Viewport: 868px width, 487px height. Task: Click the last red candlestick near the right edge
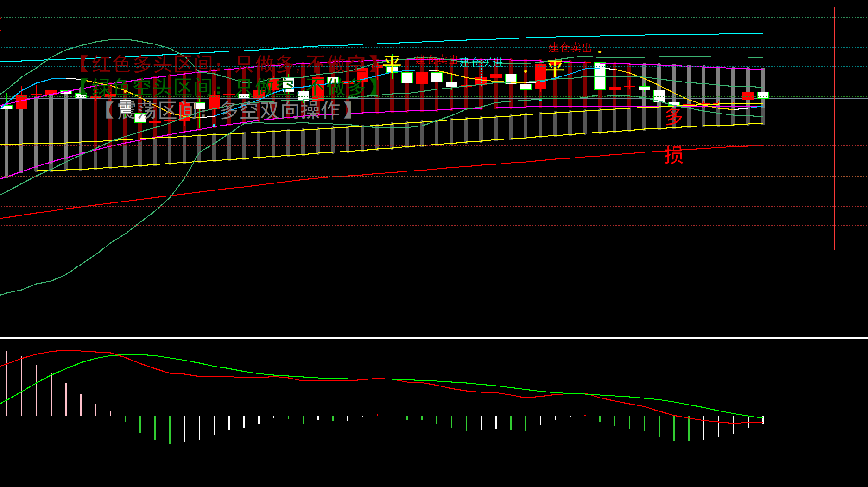click(748, 95)
